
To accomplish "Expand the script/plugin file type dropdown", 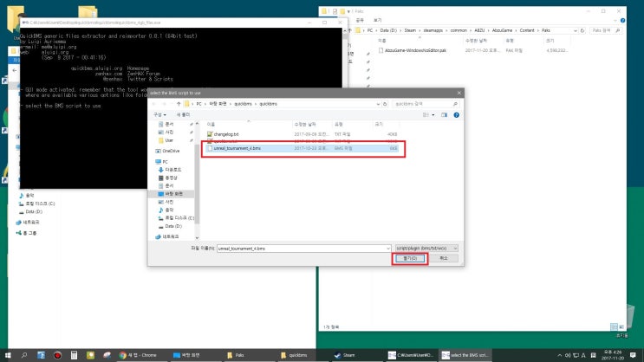I will 431,247.
